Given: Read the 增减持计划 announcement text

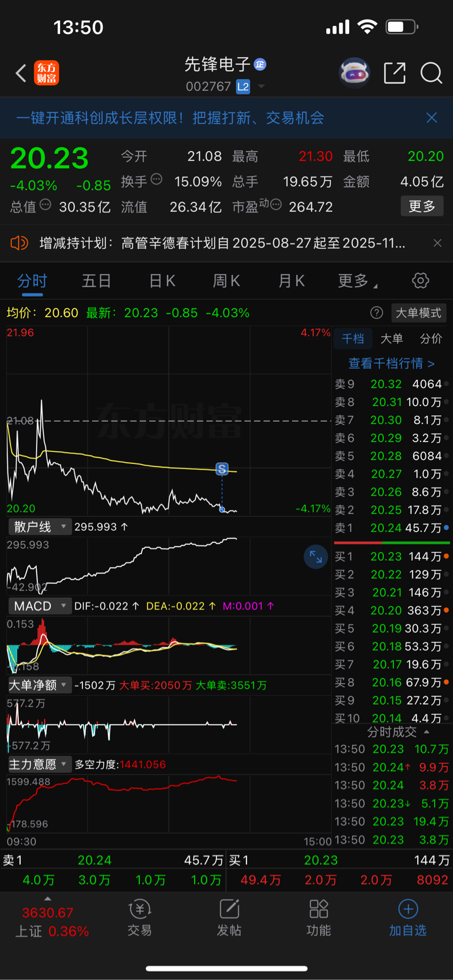Looking at the screenshot, I should pyautogui.click(x=222, y=243).
